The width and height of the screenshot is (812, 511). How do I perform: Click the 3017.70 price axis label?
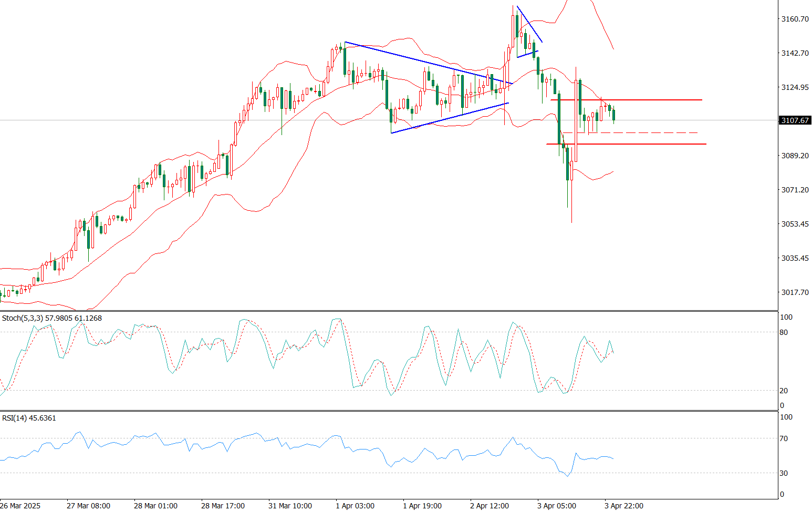(x=795, y=292)
